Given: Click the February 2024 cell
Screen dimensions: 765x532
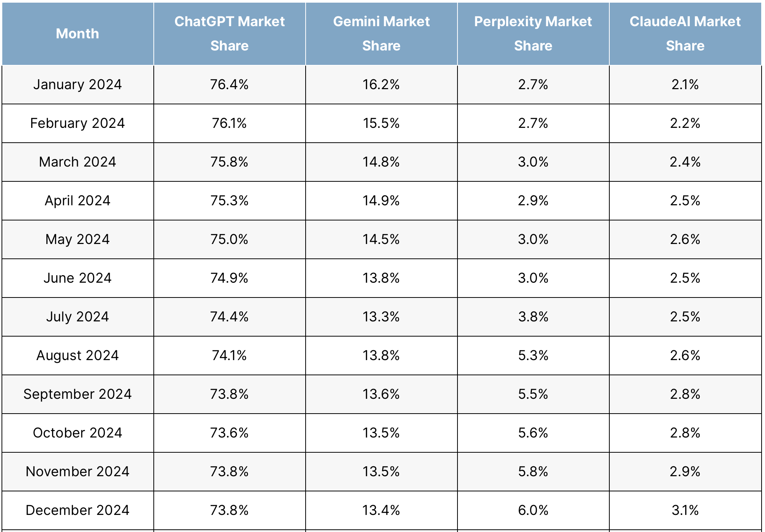Looking at the screenshot, I should point(77,123).
